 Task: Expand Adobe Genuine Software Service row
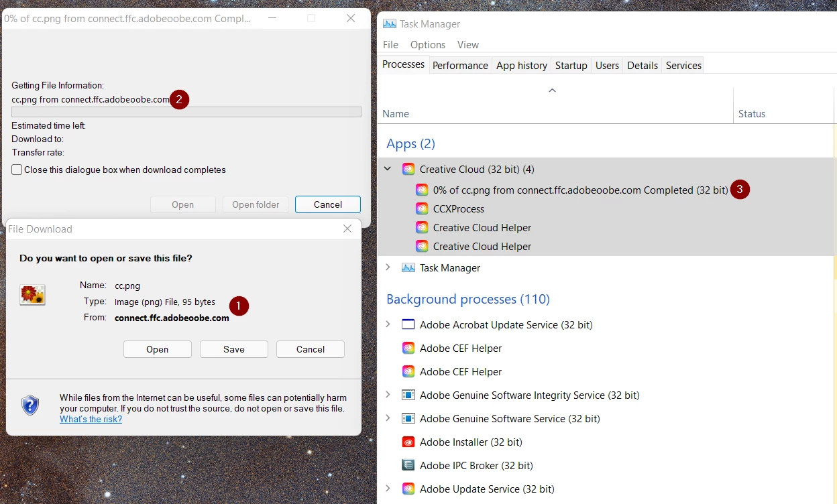(388, 418)
